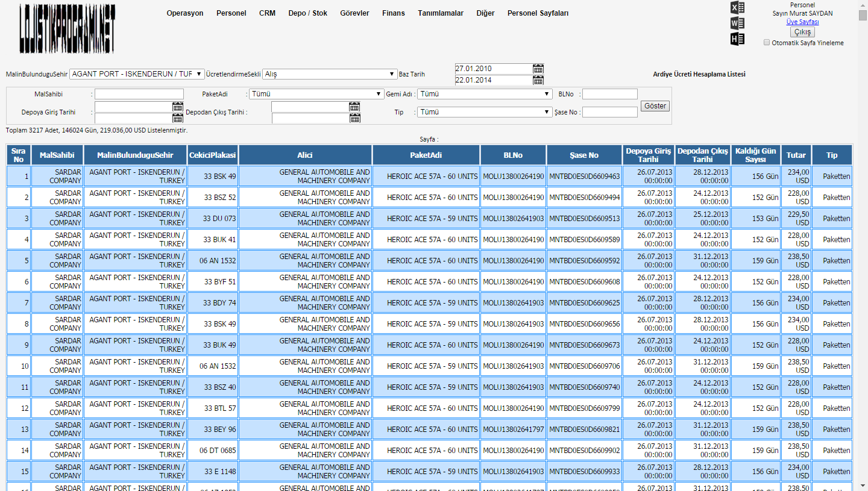868x491 pixels.
Task: Expand the PaketAdi dropdown
Action: (317, 94)
